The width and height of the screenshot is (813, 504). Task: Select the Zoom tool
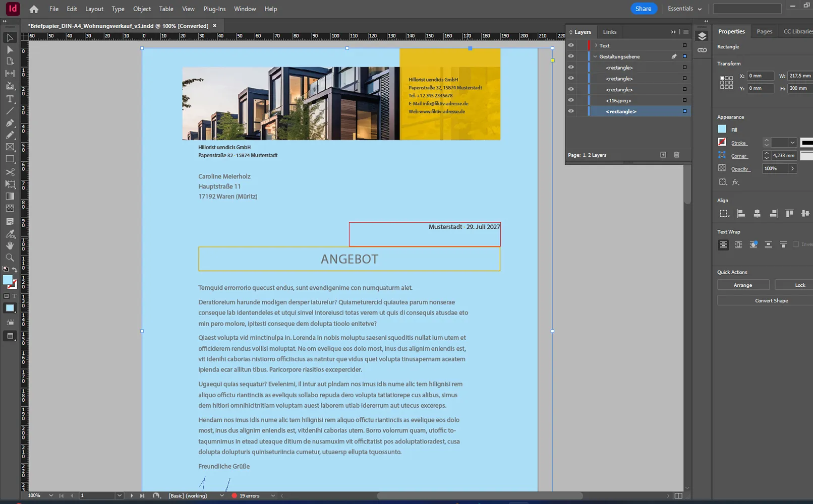(x=10, y=258)
